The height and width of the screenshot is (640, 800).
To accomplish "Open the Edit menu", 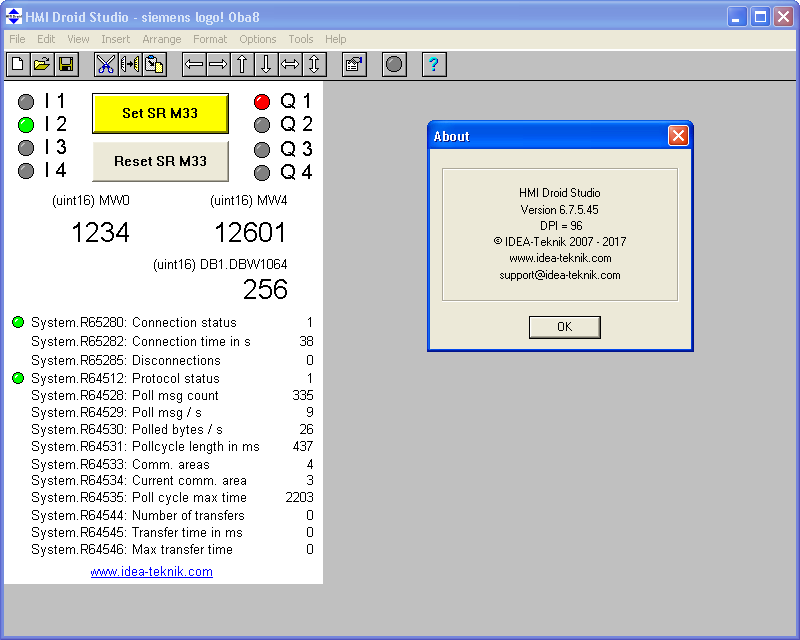I will pos(46,39).
